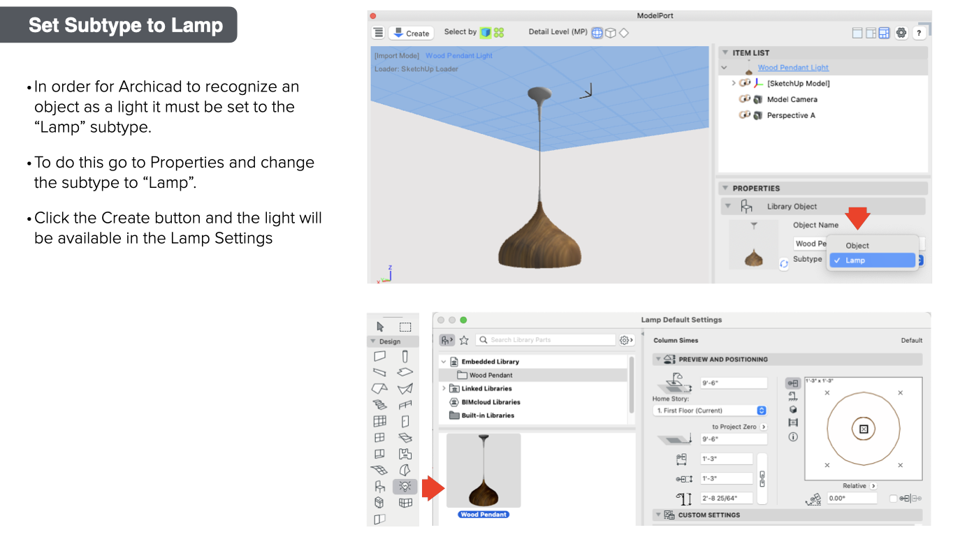The width and height of the screenshot is (953, 560).
Task: Select by group clover icon
Action: point(499,32)
